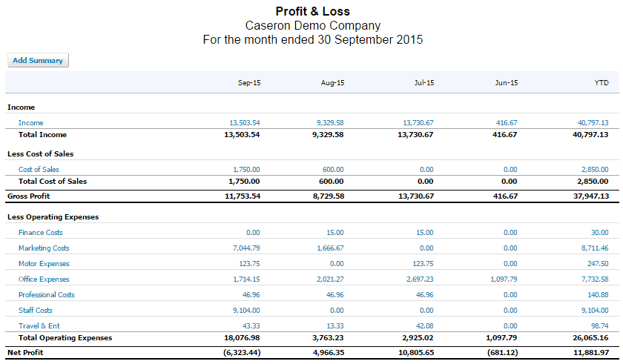The height and width of the screenshot is (364, 623).
Task: Click YTD Income value 40,797.13
Action: (593, 122)
